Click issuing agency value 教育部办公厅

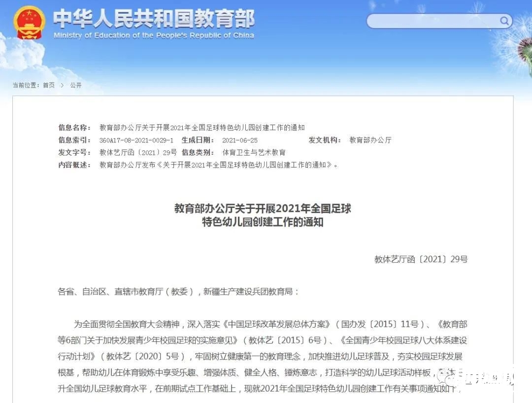(x=370, y=140)
